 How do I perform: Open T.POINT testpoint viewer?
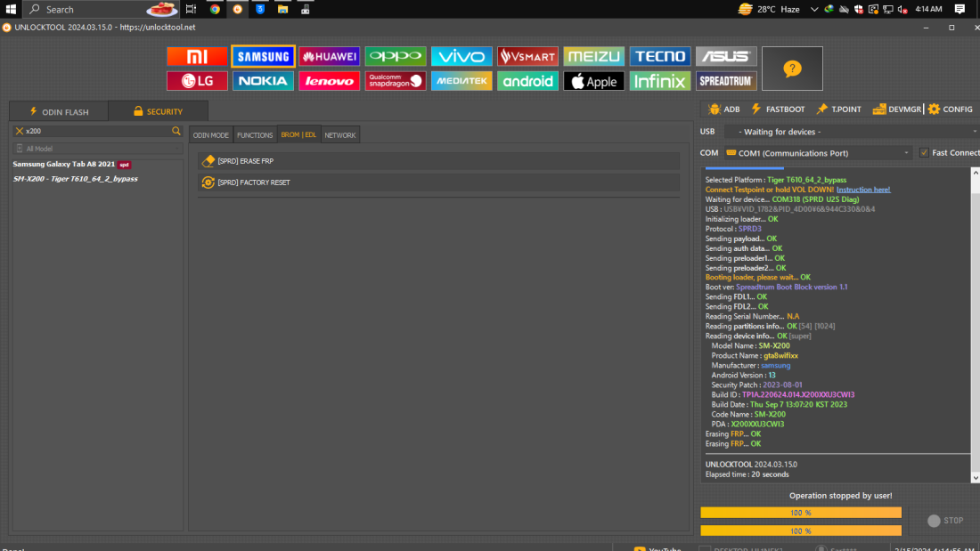(838, 109)
